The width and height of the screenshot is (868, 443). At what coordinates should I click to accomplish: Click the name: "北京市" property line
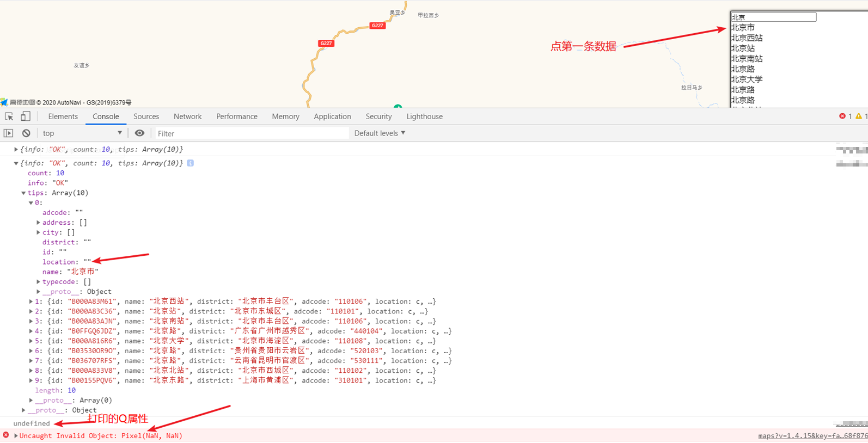click(x=71, y=272)
